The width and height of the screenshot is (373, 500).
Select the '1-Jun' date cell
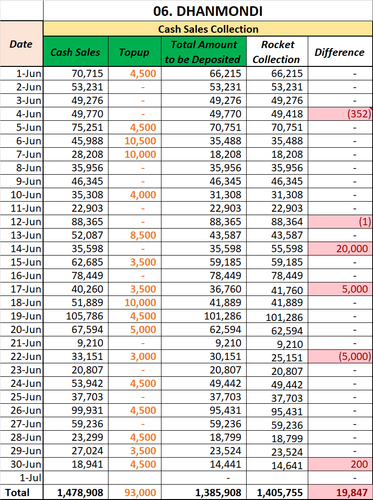pos(21,74)
